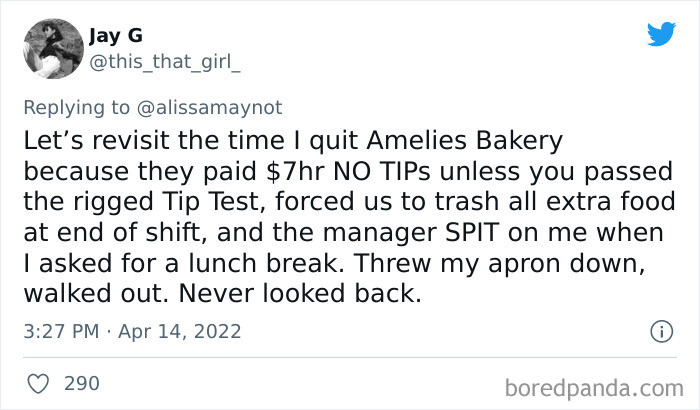Select the 290 likes count

tap(82, 384)
